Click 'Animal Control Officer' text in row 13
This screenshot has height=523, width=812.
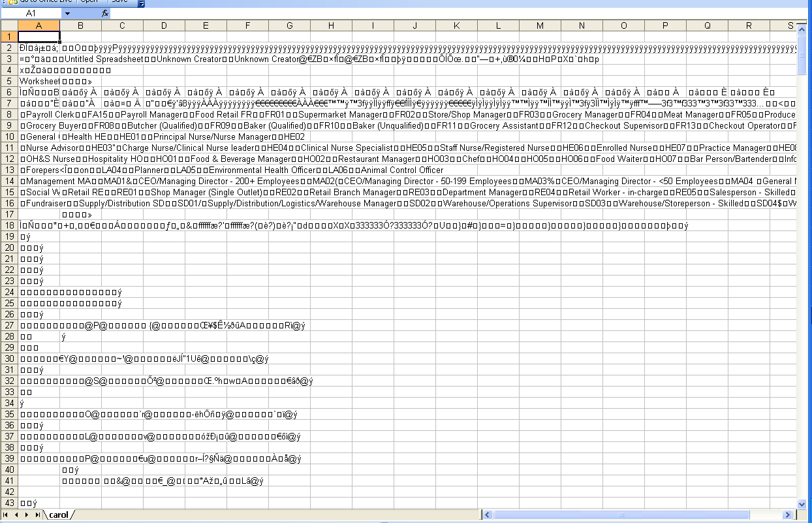tap(402, 170)
